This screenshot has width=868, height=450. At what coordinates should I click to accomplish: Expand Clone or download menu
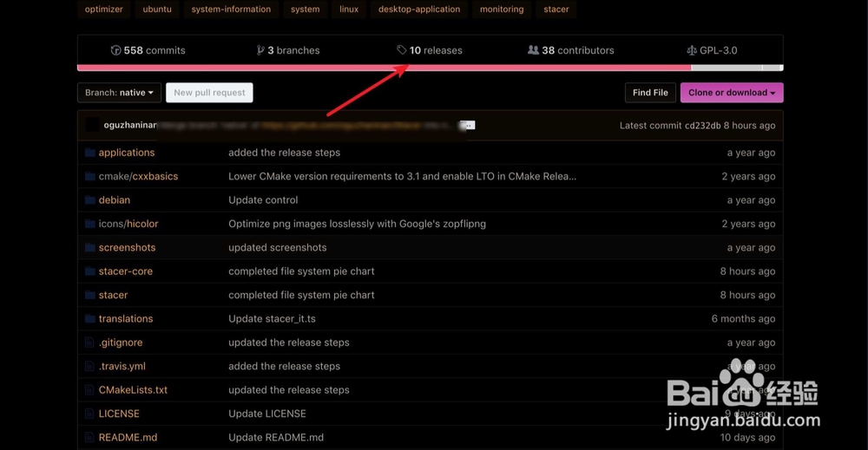pyautogui.click(x=732, y=92)
